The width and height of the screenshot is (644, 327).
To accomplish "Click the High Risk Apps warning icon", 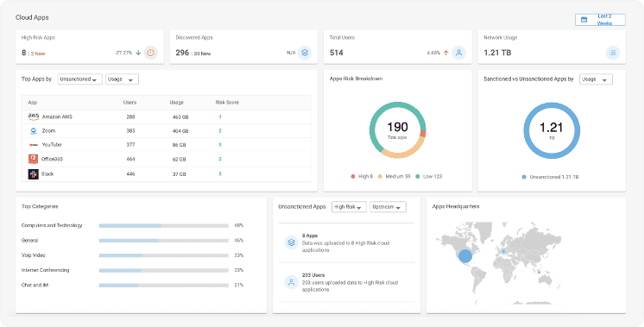I will [x=151, y=53].
